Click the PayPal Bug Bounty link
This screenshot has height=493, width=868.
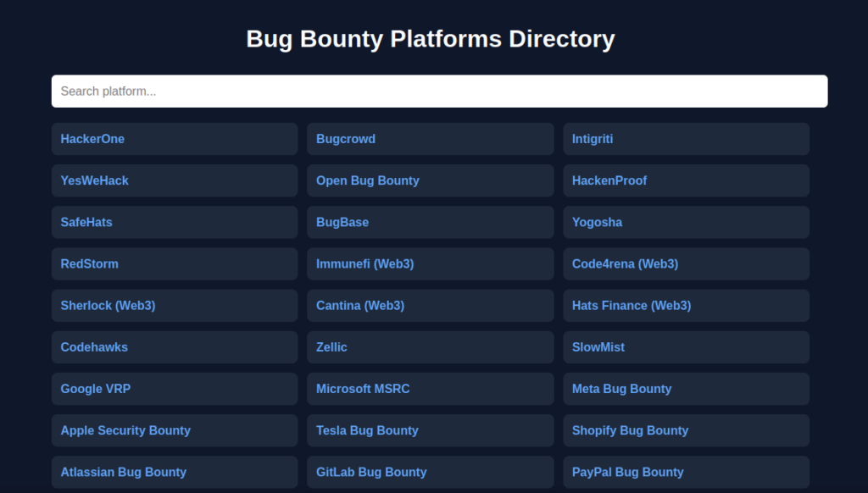click(627, 472)
